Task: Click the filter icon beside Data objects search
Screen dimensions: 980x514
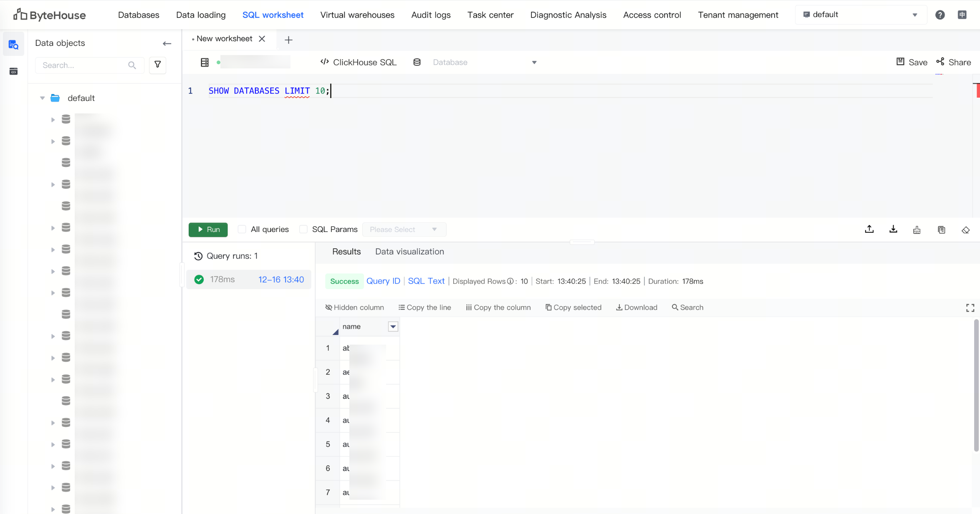Action: coord(158,65)
